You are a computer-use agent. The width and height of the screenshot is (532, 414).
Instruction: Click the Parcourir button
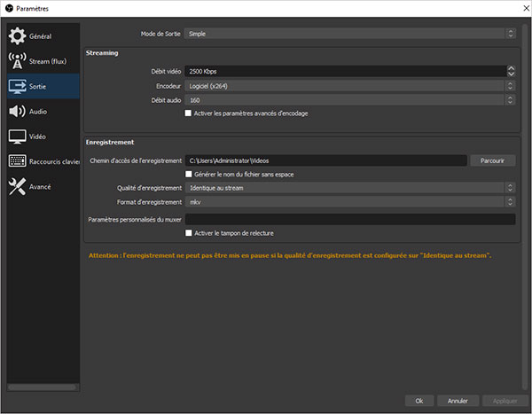click(492, 160)
